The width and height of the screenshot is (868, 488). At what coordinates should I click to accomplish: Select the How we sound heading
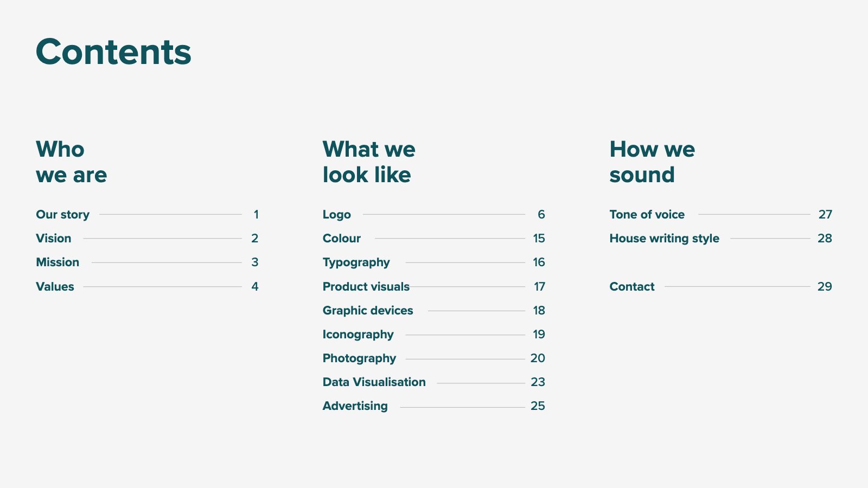tap(652, 162)
